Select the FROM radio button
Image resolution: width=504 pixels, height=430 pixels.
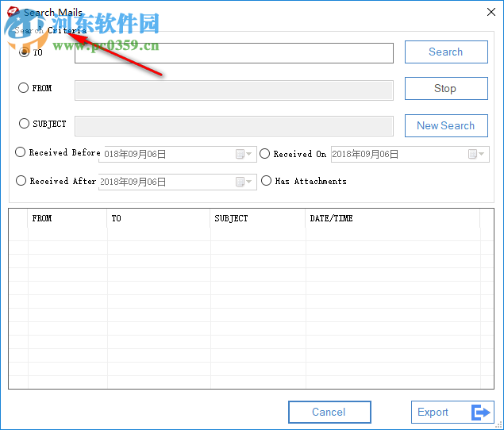(x=24, y=88)
